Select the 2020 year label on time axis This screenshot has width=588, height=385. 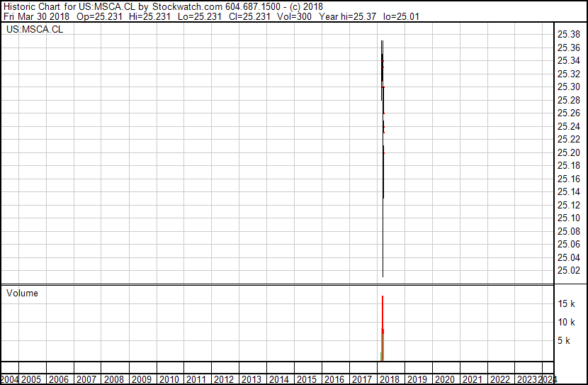pos(444,379)
